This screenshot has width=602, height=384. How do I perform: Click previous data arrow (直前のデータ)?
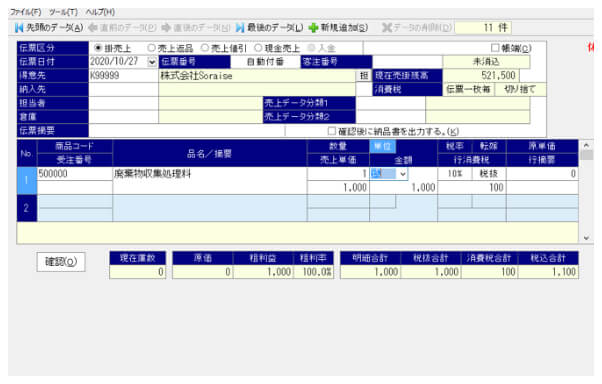click(122, 28)
